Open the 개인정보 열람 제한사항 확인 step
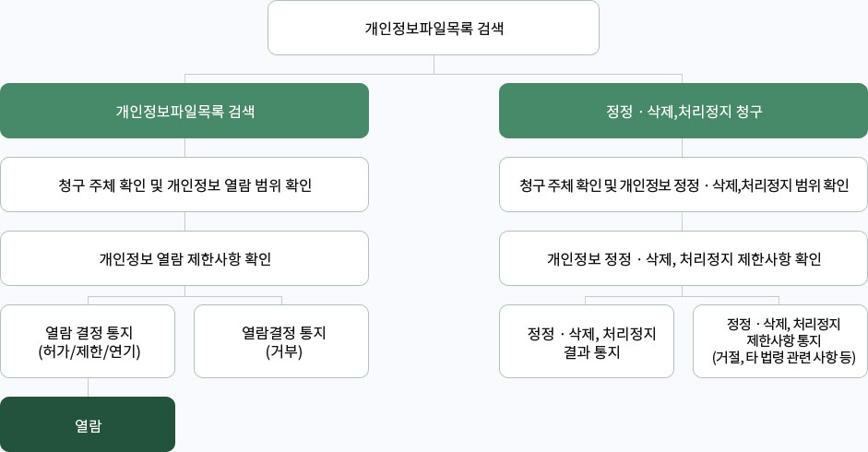 184,258
